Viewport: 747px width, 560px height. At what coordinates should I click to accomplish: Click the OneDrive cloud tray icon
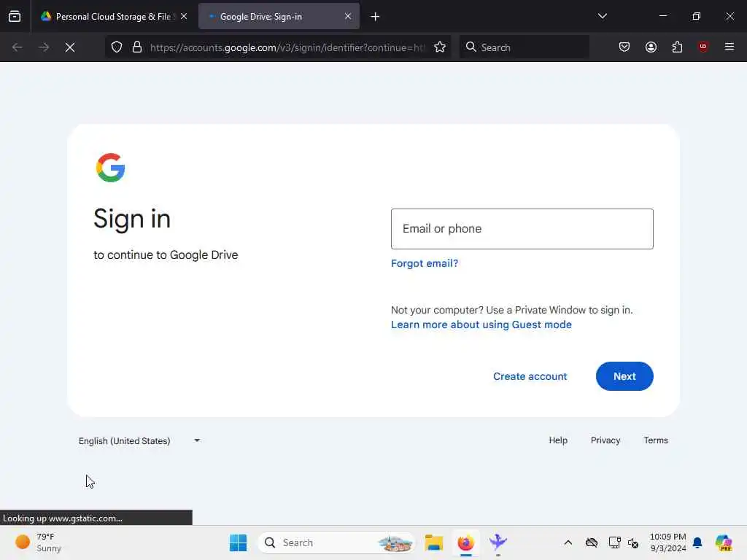coord(591,542)
